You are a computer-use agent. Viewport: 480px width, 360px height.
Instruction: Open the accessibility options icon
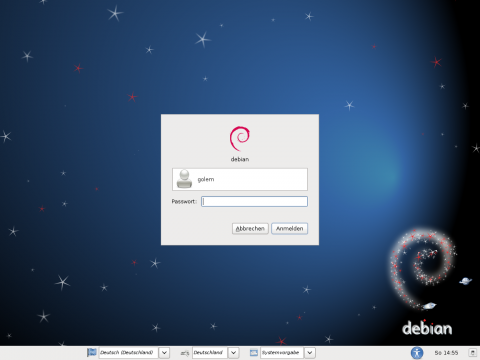pos(417,353)
